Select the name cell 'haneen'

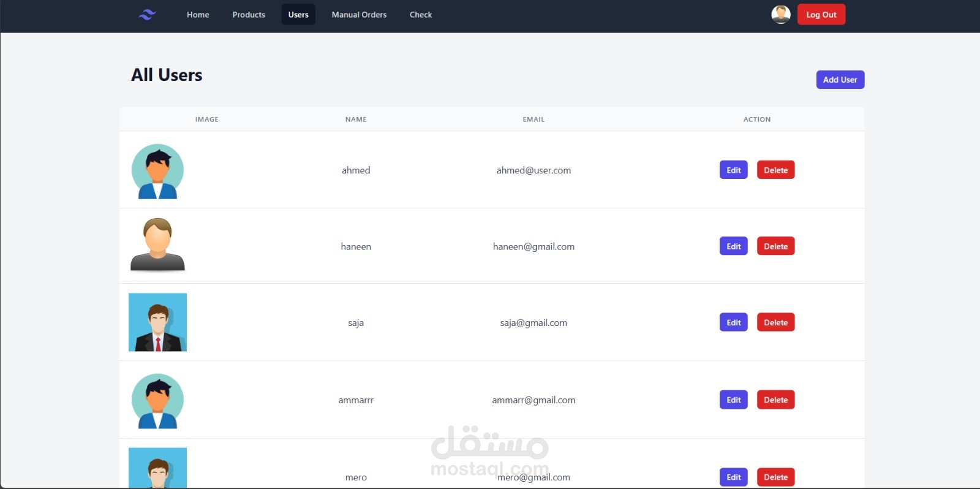click(x=356, y=246)
